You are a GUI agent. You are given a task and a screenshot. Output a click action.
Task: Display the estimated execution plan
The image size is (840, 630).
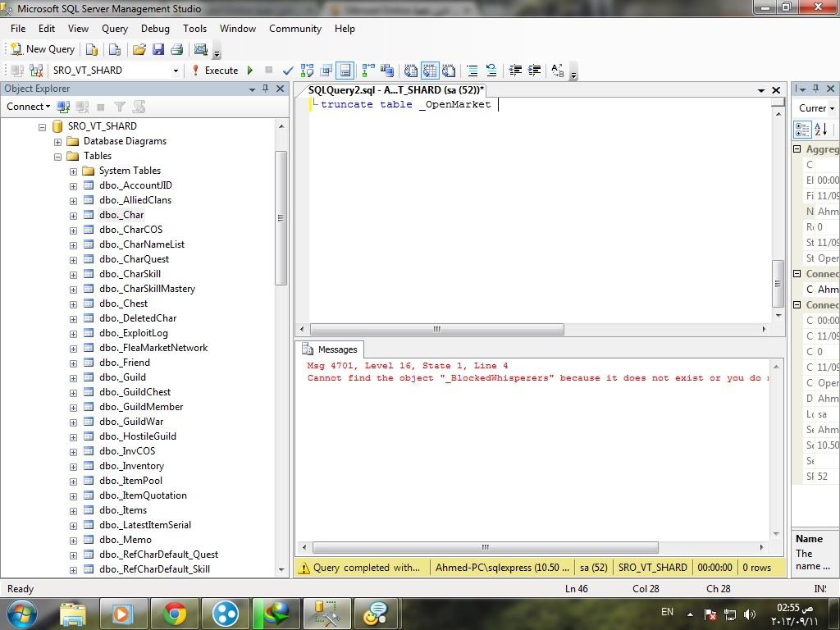[307, 71]
